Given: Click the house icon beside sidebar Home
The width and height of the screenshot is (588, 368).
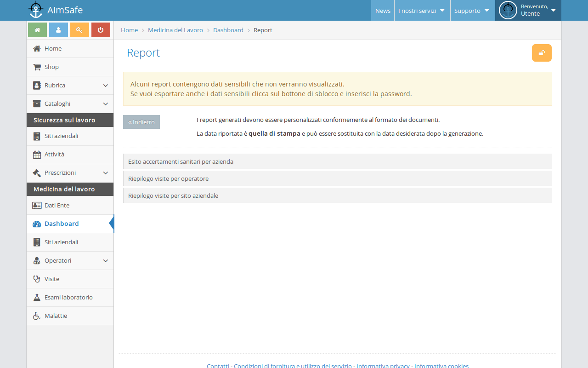Looking at the screenshot, I should [37, 48].
